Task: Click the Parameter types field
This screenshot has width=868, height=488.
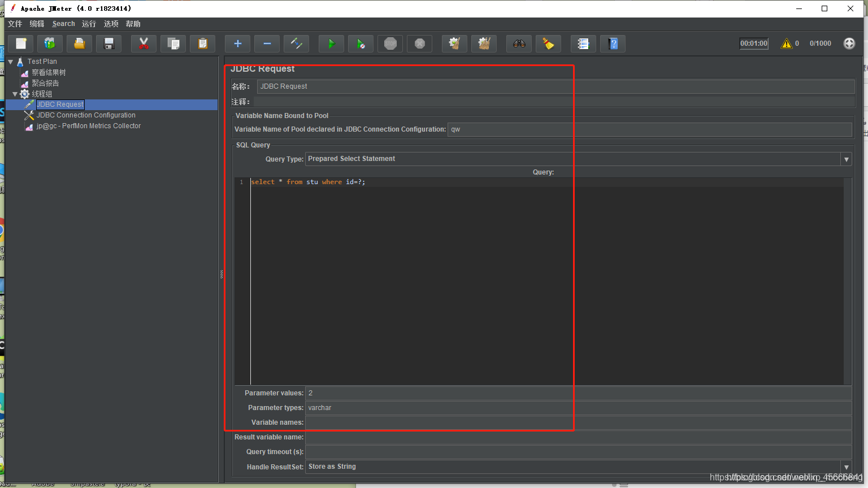Action: (578, 408)
